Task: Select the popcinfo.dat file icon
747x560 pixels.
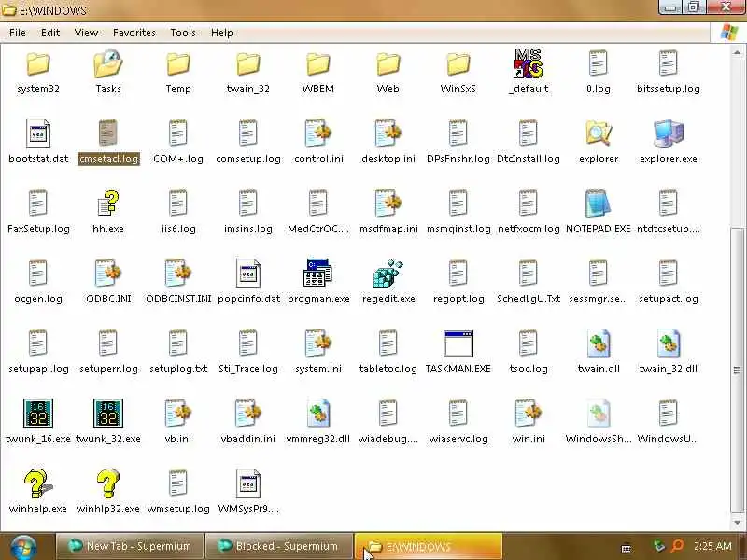Action: 248,273
